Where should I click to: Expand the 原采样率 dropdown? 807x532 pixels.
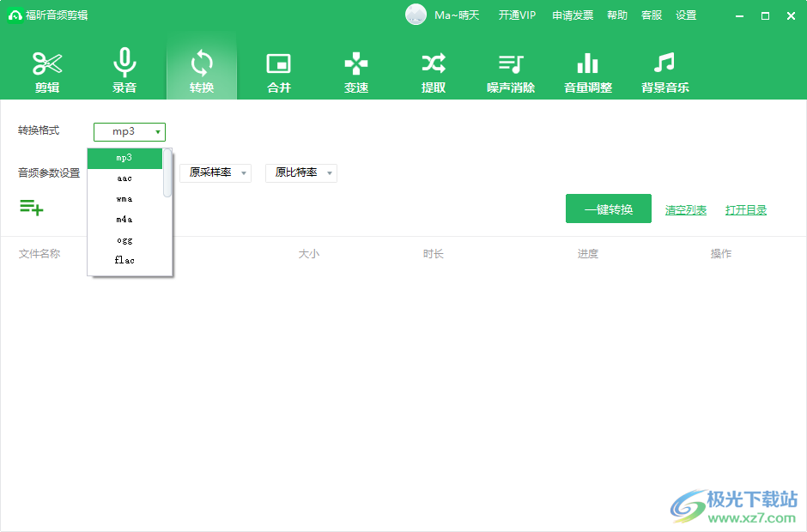pyautogui.click(x=215, y=172)
